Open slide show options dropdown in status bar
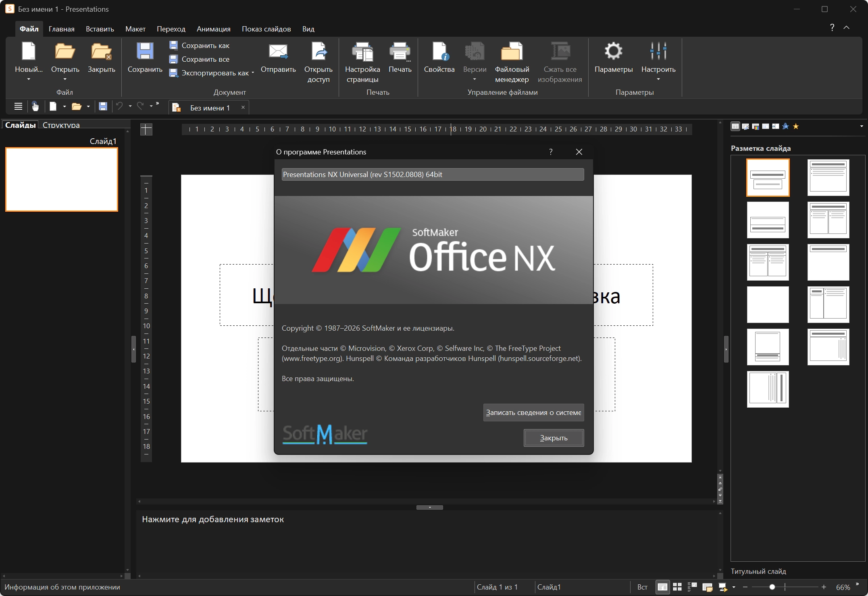The height and width of the screenshot is (596, 868). click(x=734, y=588)
